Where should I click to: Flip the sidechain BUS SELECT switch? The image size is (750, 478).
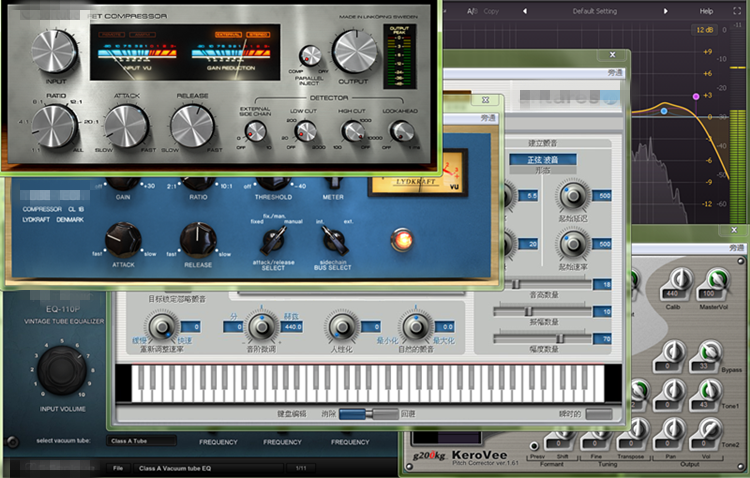tap(333, 240)
